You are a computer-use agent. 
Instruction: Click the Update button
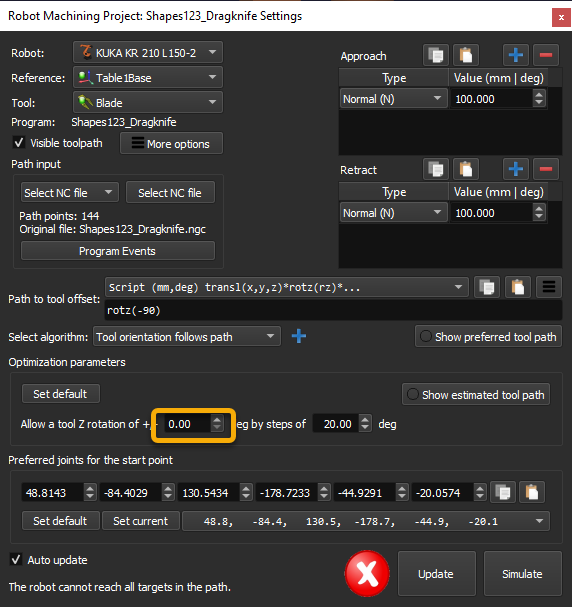[x=437, y=573]
